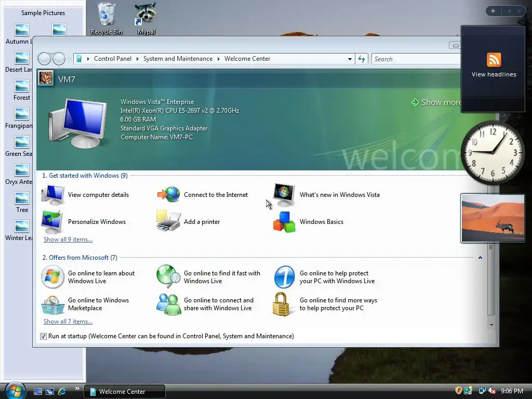
Task: Select Desert Landscape picture in Sample Pictures window
Action: point(19,62)
